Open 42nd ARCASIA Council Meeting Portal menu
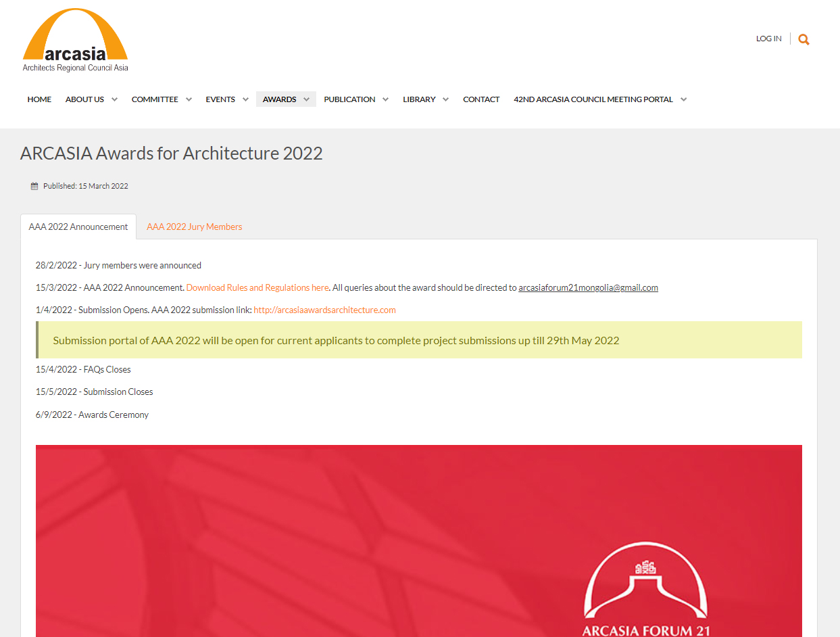The width and height of the screenshot is (840, 637). [593, 99]
